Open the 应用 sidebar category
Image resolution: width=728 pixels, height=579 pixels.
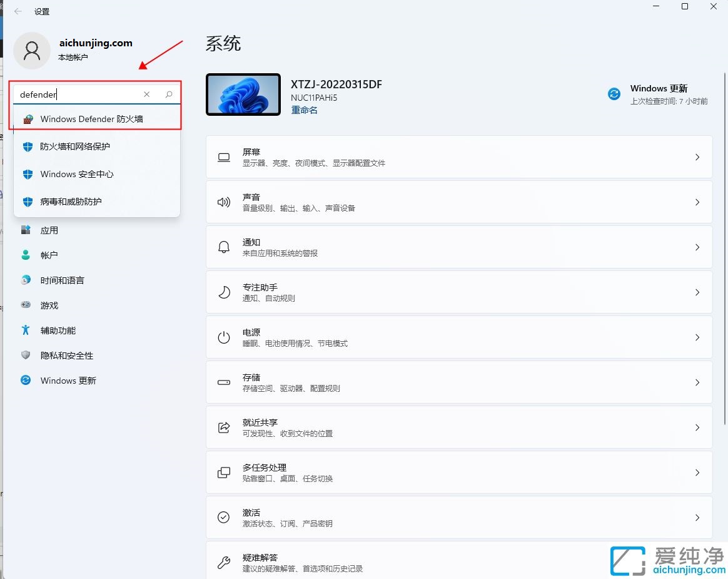[x=49, y=230]
